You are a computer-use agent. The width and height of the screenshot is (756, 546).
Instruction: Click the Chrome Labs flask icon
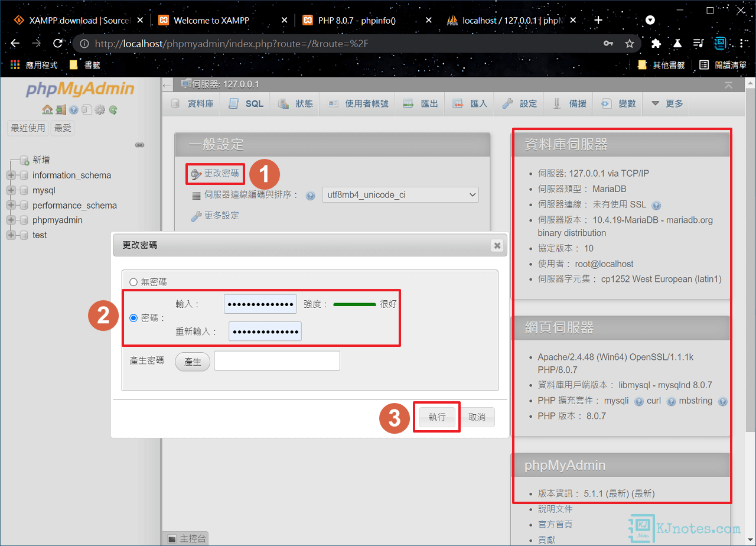pyautogui.click(x=677, y=43)
